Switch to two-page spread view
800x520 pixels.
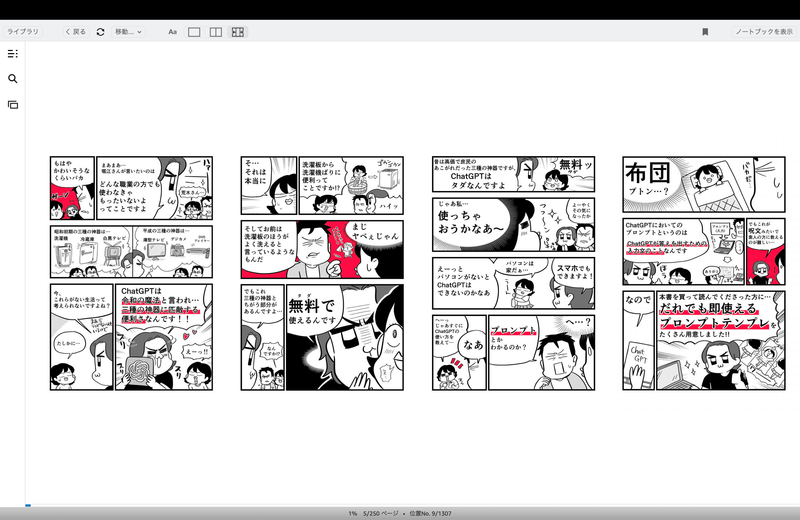pos(216,32)
